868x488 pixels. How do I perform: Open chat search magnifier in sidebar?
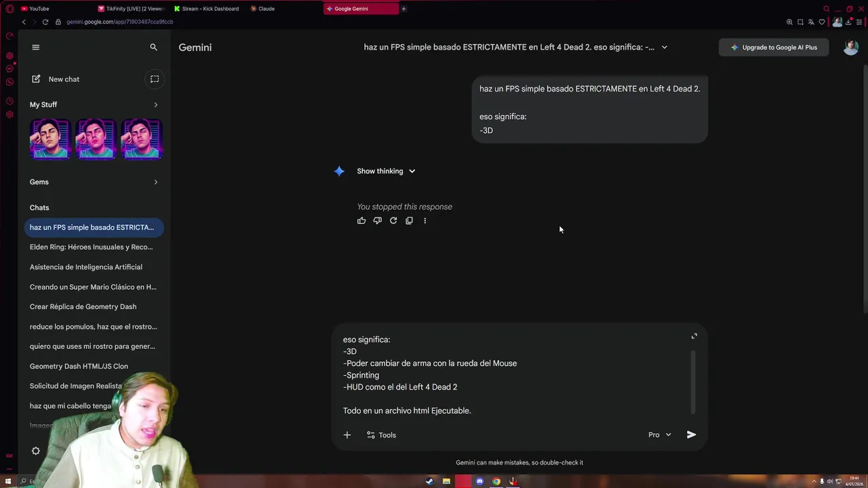(x=153, y=47)
